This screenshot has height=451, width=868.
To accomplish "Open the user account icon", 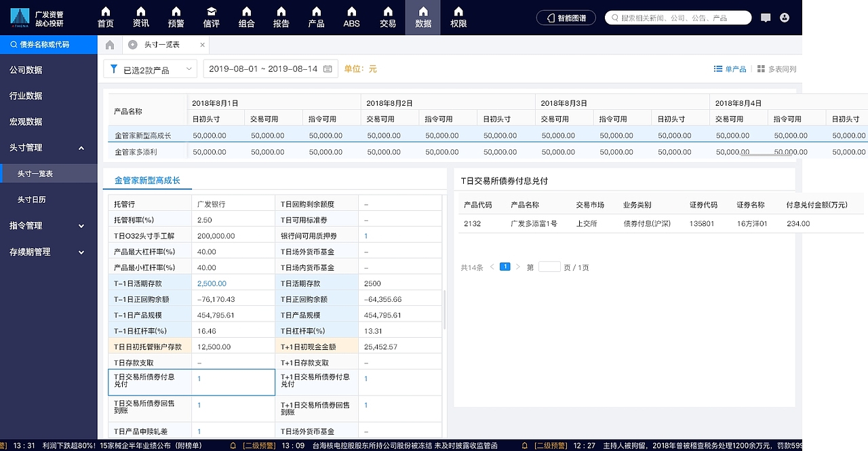I will click(x=785, y=17).
